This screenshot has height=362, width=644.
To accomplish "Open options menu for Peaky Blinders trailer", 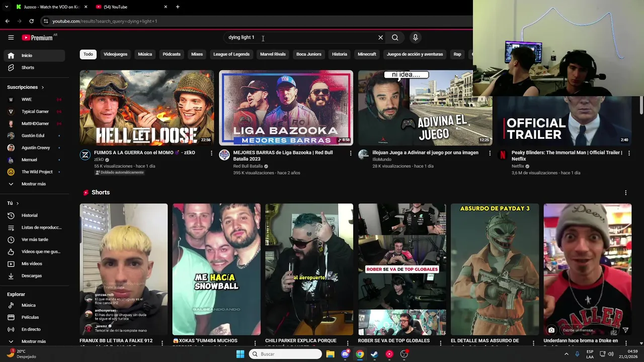I will (x=629, y=153).
